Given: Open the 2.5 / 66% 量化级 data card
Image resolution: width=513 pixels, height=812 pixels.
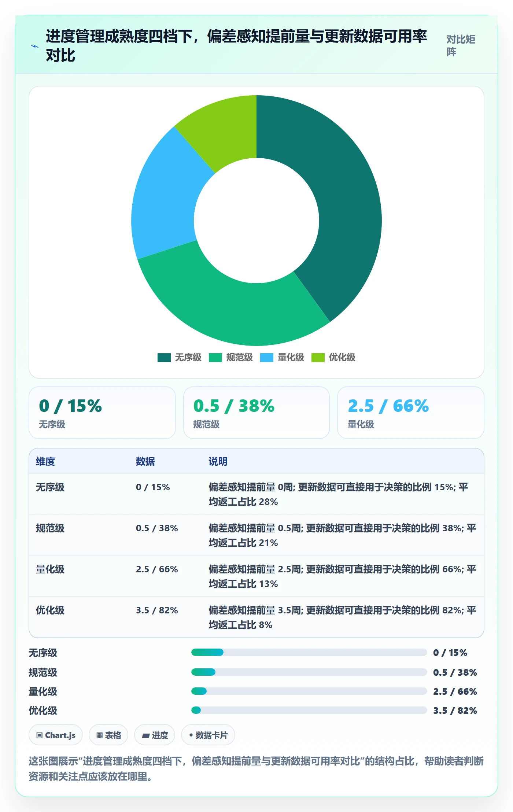Looking at the screenshot, I should click(411, 413).
